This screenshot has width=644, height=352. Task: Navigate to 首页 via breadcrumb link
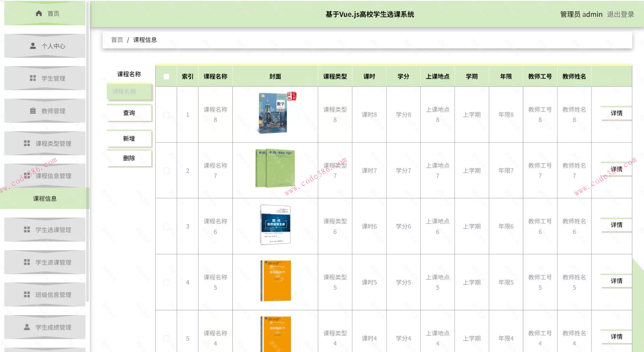[x=116, y=40]
